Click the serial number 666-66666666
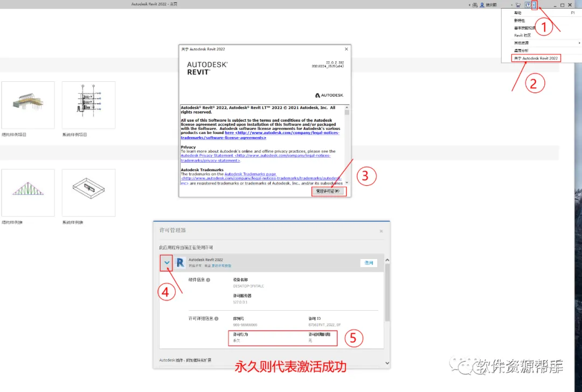The image size is (582, 392). coord(245,325)
